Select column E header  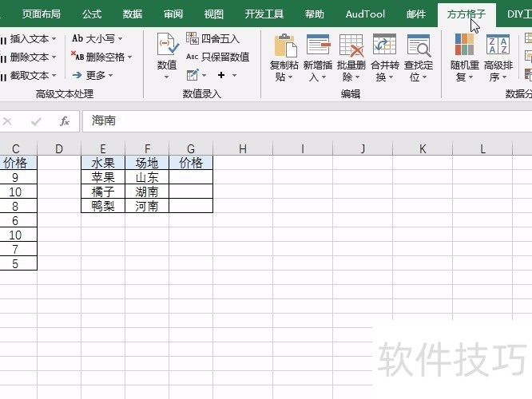103,148
